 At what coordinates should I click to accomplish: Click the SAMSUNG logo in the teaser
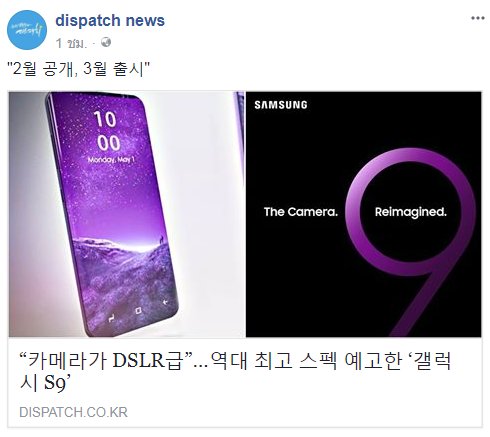[x=281, y=105]
